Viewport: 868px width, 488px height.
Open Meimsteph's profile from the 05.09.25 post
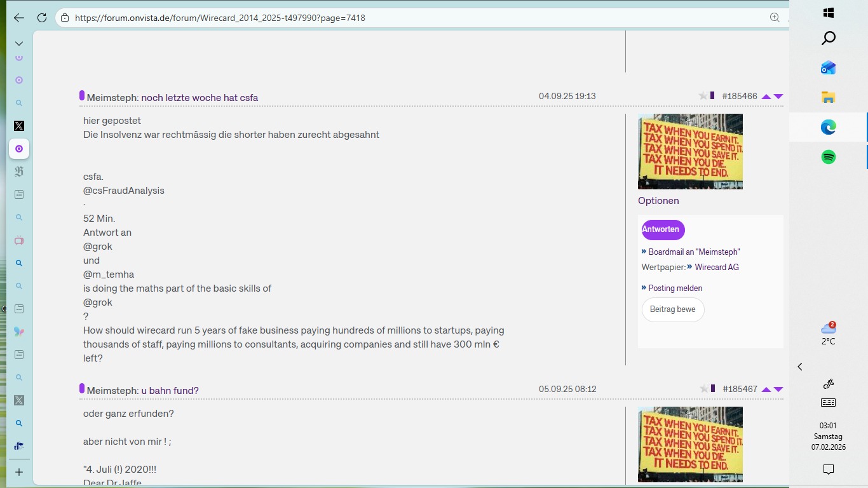tap(112, 391)
